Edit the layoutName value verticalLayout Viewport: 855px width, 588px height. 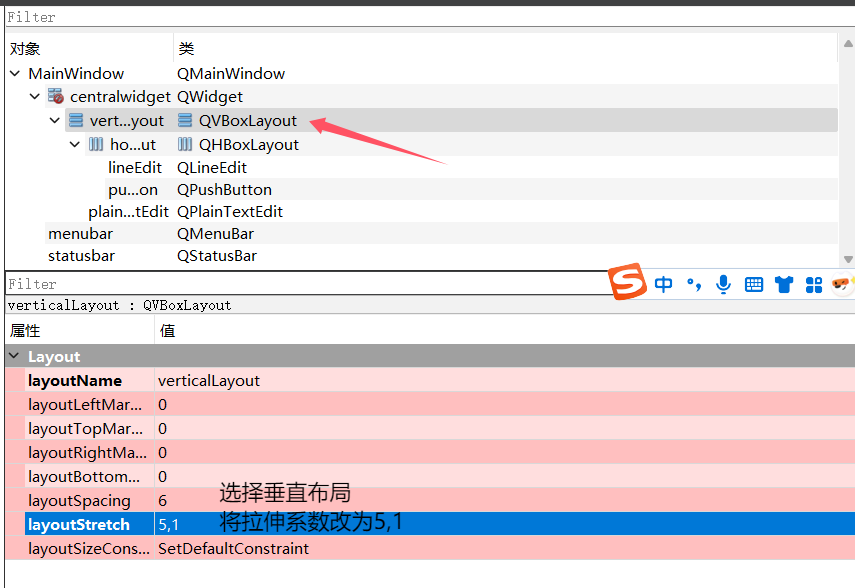click(x=505, y=380)
